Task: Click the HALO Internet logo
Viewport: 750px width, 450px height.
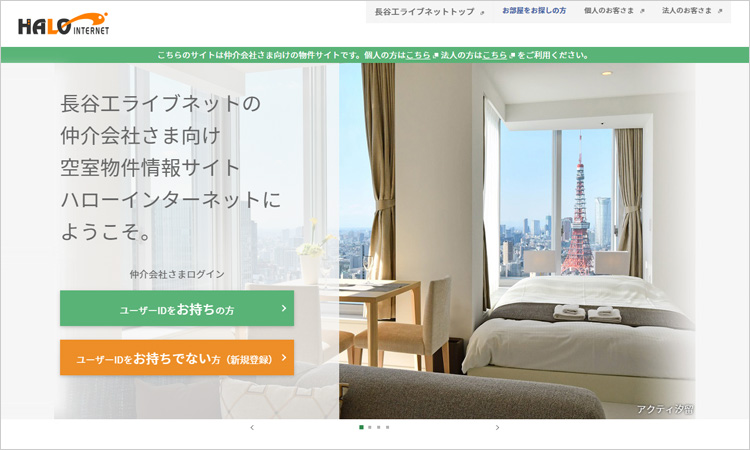Action: point(63,24)
